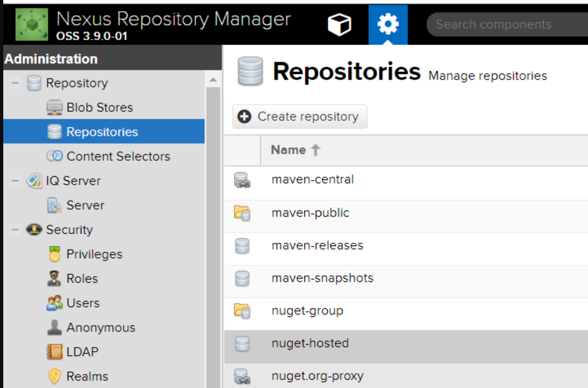Click the Realms shield icon

[54, 376]
